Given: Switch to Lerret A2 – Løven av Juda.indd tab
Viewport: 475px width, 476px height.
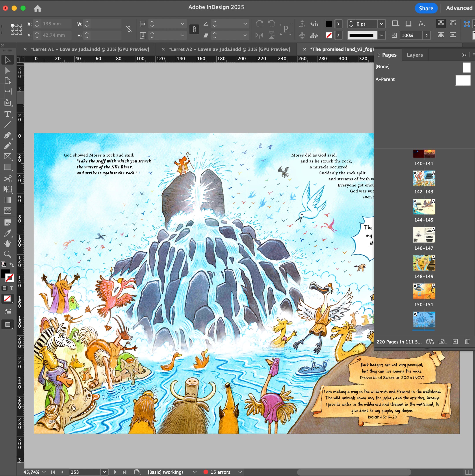Looking at the screenshot, I should click(x=230, y=49).
